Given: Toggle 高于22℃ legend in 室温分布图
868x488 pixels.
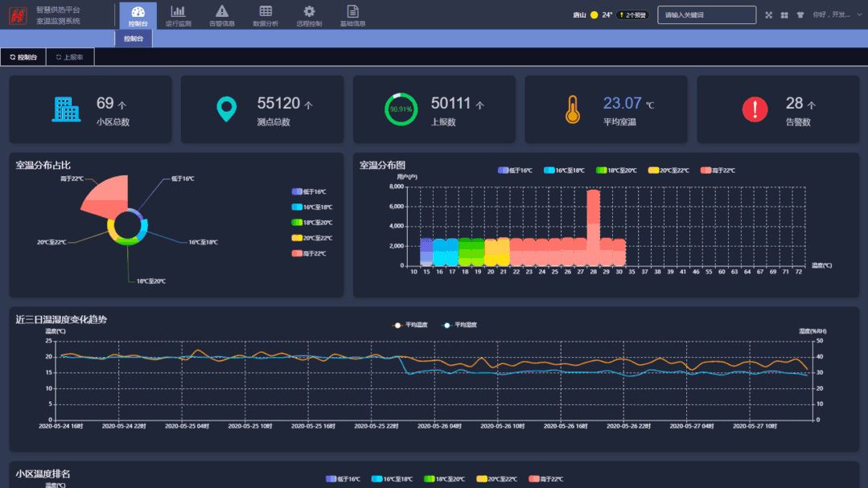Looking at the screenshot, I should tap(717, 170).
